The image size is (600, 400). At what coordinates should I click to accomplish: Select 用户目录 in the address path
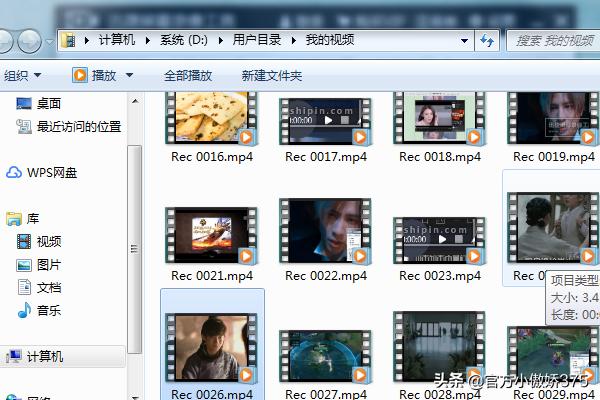[257, 40]
